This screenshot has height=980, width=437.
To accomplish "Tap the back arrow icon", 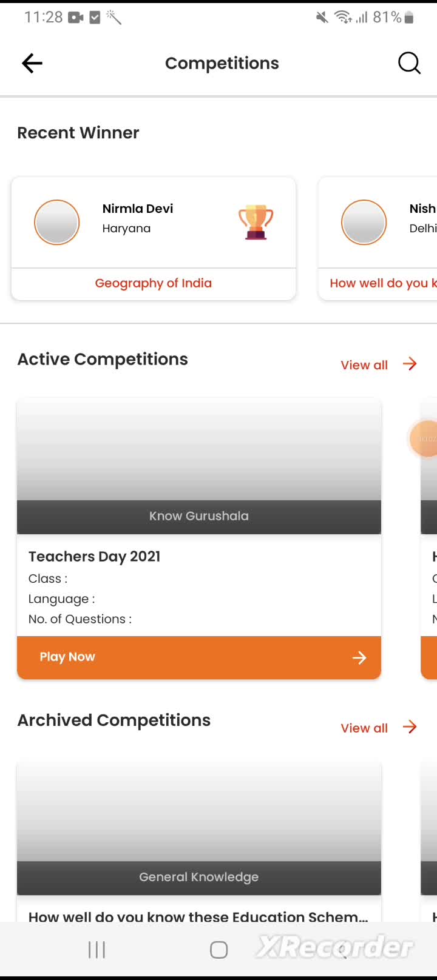I will click(32, 63).
